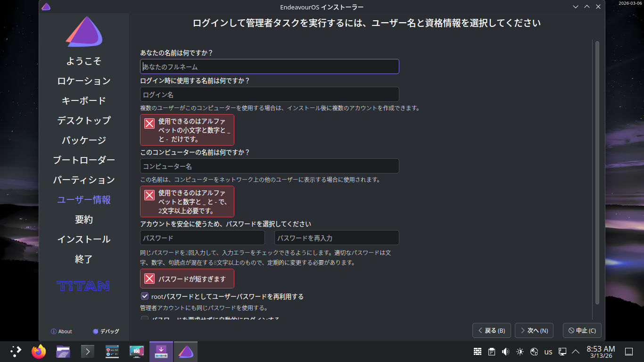The height and width of the screenshot is (362, 644).
Task: Click the TITAN logo in the sidebar
Action: (83, 286)
